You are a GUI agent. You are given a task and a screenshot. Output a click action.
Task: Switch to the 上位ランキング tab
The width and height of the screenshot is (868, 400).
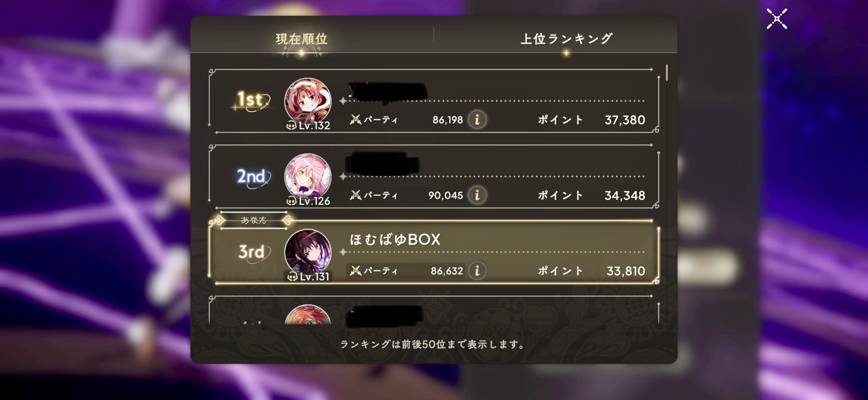pyautogui.click(x=566, y=39)
